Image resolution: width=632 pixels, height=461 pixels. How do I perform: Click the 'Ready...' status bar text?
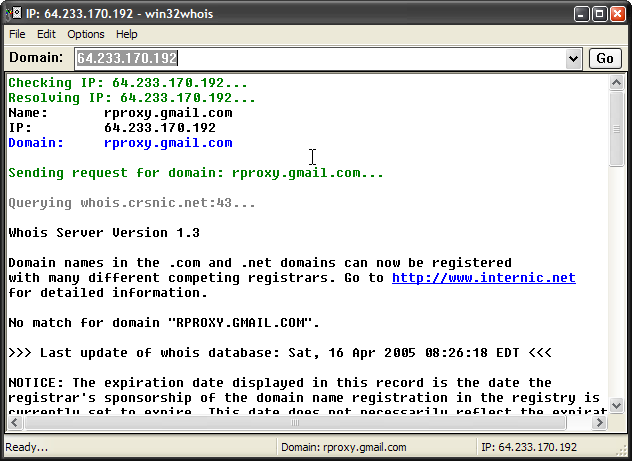click(x=27, y=447)
